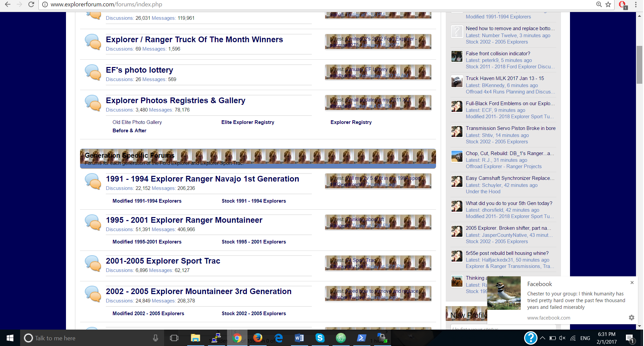Open 1995 - 2001 Explorer Ranger Mountaineer forum

coord(184,220)
